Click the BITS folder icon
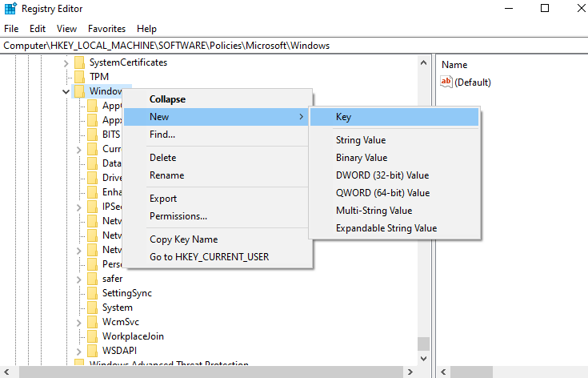Viewport: 588px width, 378px height. click(92, 135)
